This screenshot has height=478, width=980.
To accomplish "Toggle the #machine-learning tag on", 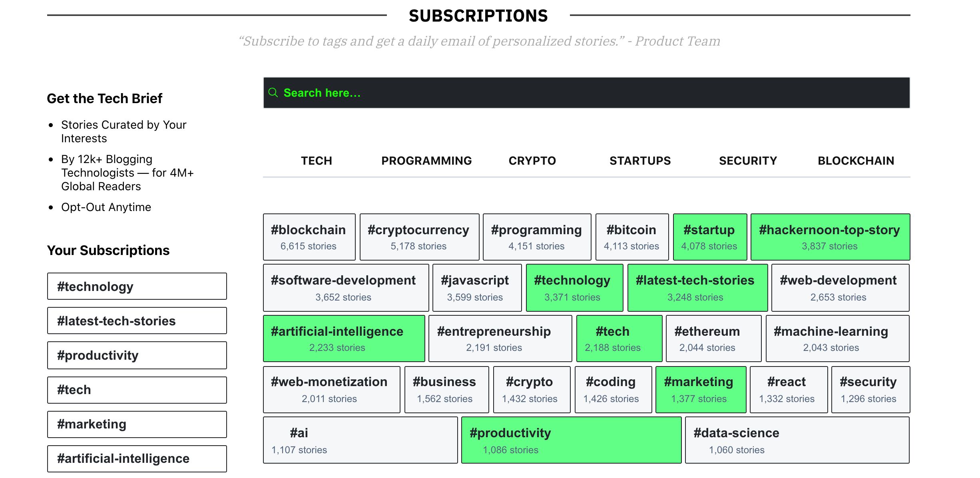I will click(x=837, y=339).
